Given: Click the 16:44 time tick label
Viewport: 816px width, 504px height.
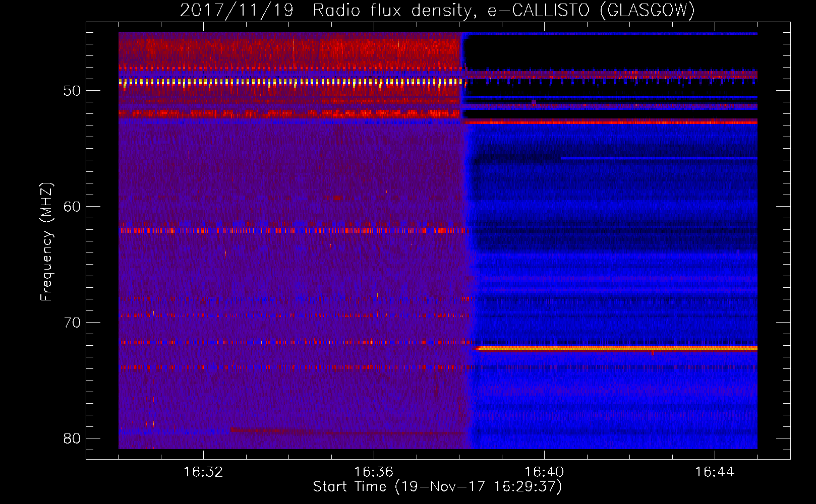Looking at the screenshot, I should click(x=715, y=472).
